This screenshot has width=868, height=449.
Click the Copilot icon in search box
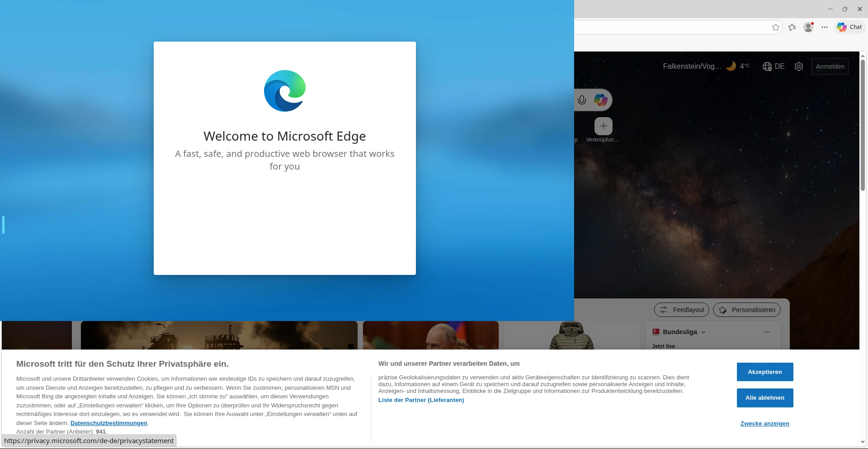601,100
